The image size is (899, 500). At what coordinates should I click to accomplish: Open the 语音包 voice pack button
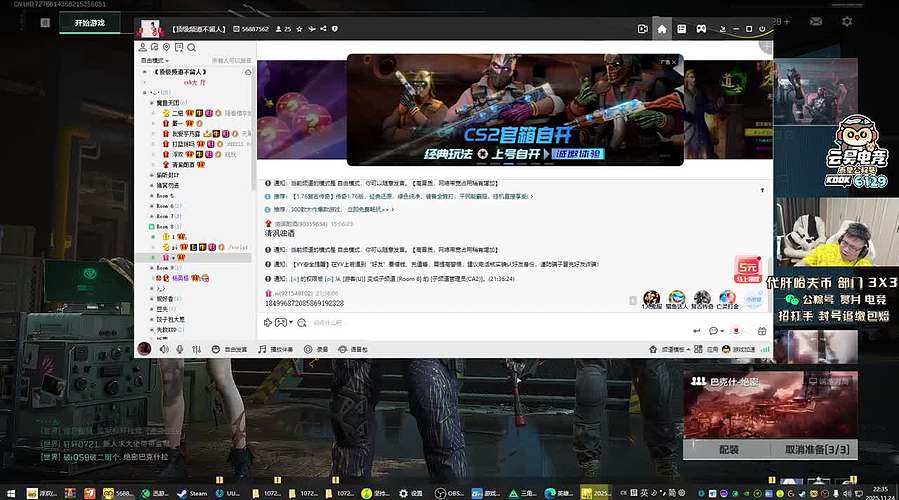tap(353, 349)
